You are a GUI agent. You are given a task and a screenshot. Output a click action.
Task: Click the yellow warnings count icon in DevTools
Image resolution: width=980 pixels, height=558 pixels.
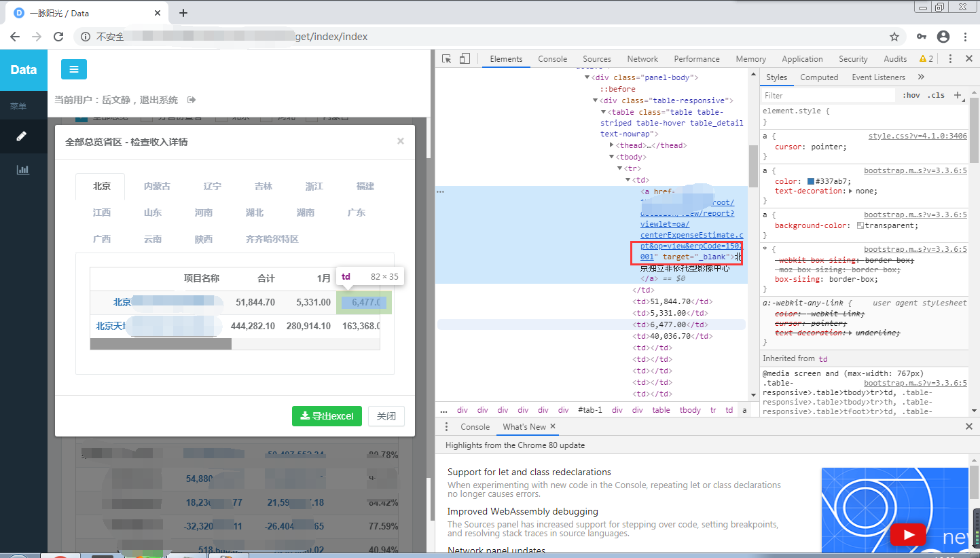[926, 59]
